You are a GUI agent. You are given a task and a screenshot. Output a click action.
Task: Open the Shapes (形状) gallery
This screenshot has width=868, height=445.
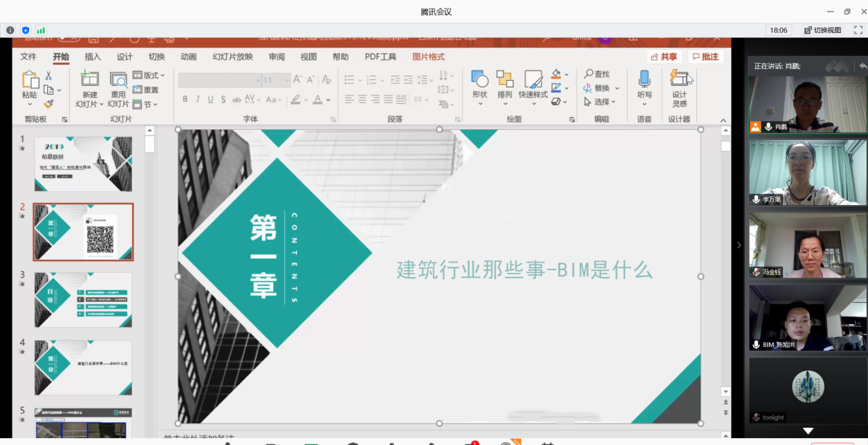[x=479, y=82]
